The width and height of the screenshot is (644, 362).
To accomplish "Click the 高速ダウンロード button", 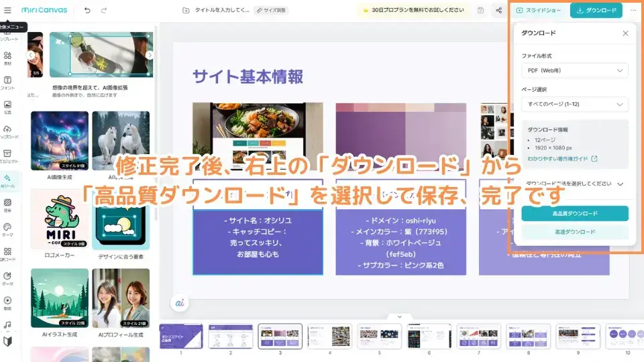I will point(575,232).
